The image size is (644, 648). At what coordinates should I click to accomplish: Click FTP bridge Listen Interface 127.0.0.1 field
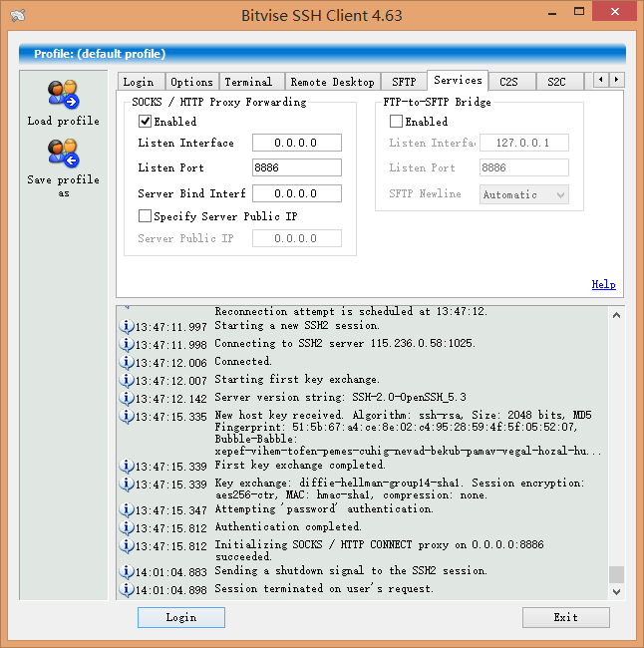pyautogui.click(x=523, y=143)
